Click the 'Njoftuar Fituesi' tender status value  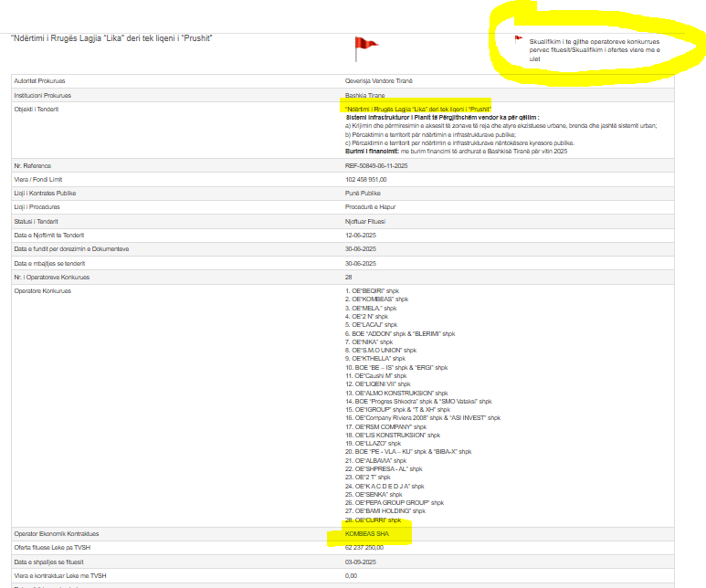pyautogui.click(x=366, y=221)
